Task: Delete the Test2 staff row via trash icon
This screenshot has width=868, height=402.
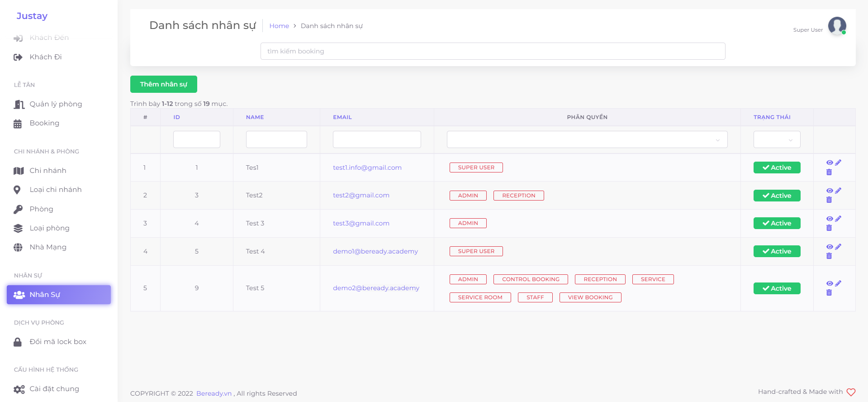Action: click(x=829, y=200)
